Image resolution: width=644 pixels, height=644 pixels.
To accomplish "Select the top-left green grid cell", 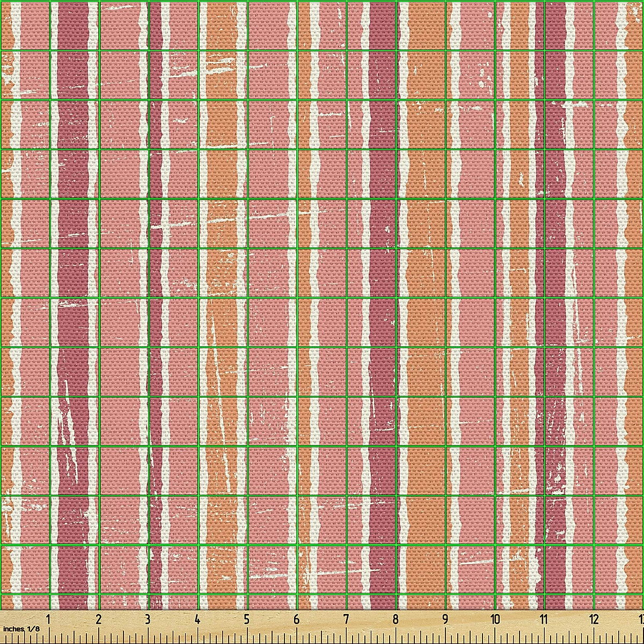I will click(24, 24).
